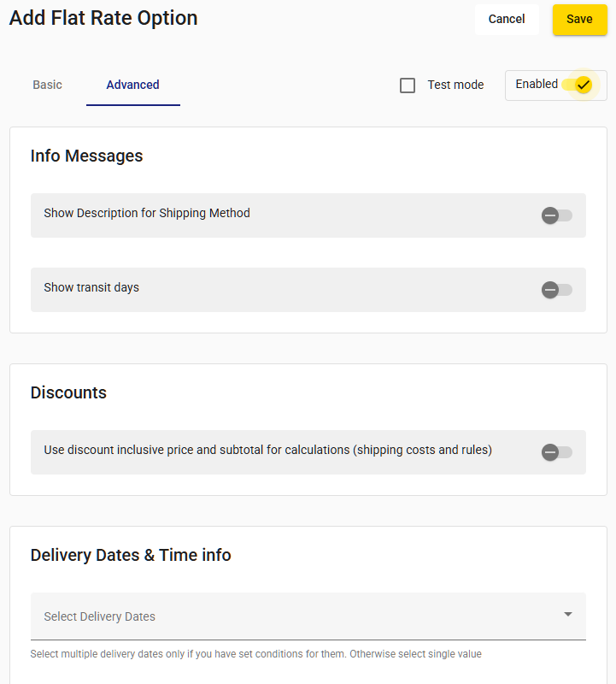Viewport: 616px width, 684px height.
Task: Click the Enabled label text
Action: [537, 84]
